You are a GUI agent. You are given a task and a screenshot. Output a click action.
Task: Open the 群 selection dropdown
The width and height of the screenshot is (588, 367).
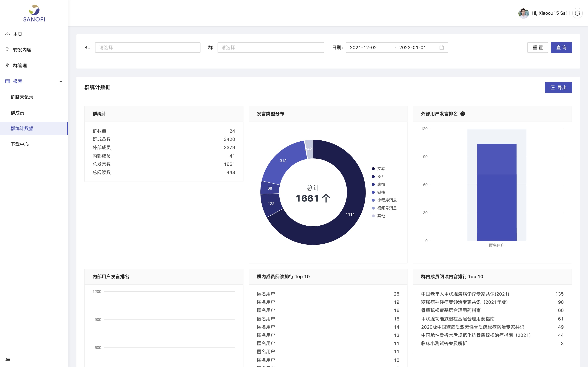point(271,48)
